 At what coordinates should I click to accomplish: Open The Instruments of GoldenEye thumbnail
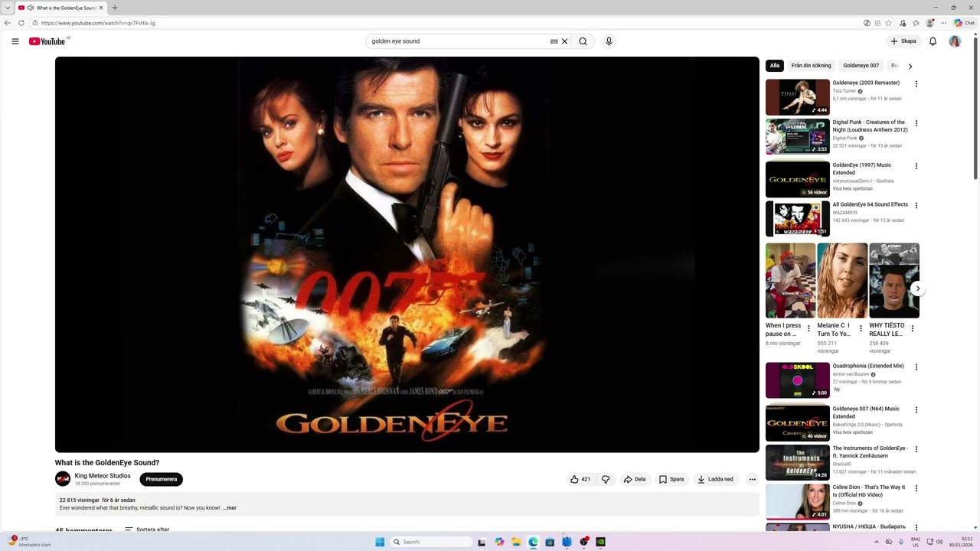point(797,463)
